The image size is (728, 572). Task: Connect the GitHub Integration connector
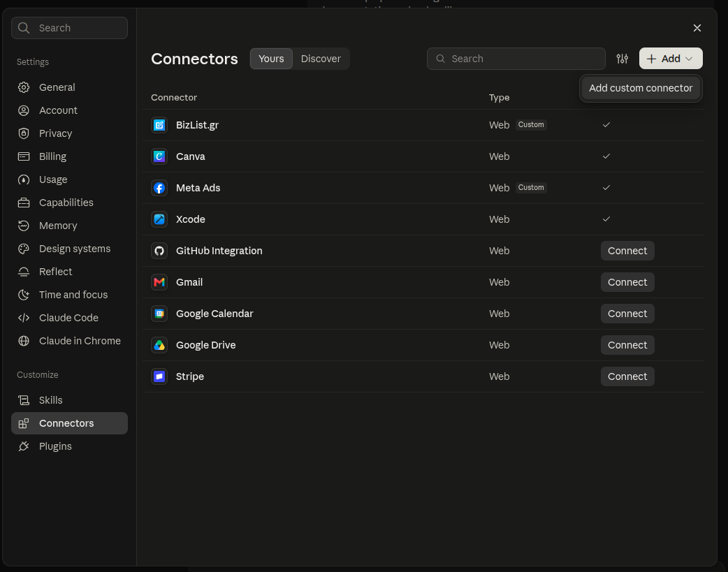(627, 251)
